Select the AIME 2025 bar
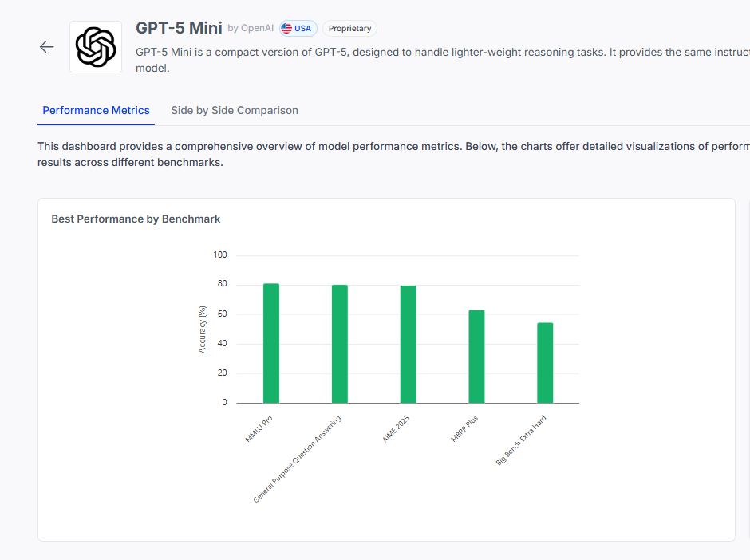 [408, 345]
